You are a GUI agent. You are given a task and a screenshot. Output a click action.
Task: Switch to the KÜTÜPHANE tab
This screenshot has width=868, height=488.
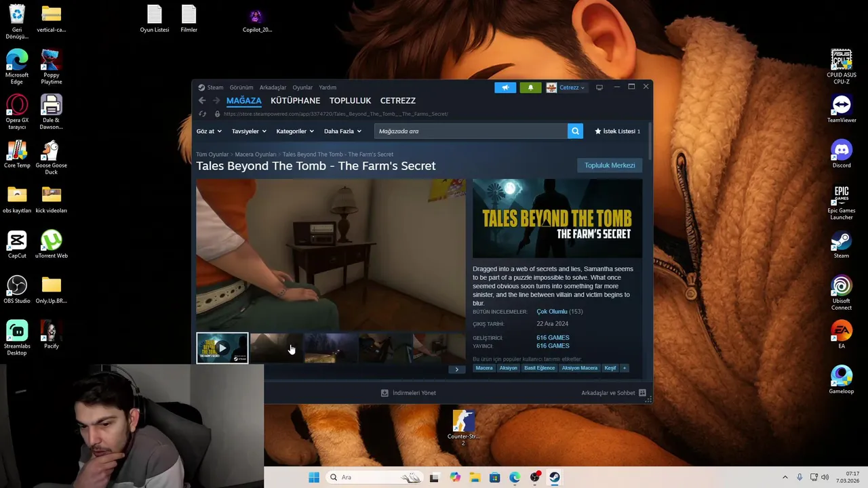pyautogui.click(x=296, y=100)
